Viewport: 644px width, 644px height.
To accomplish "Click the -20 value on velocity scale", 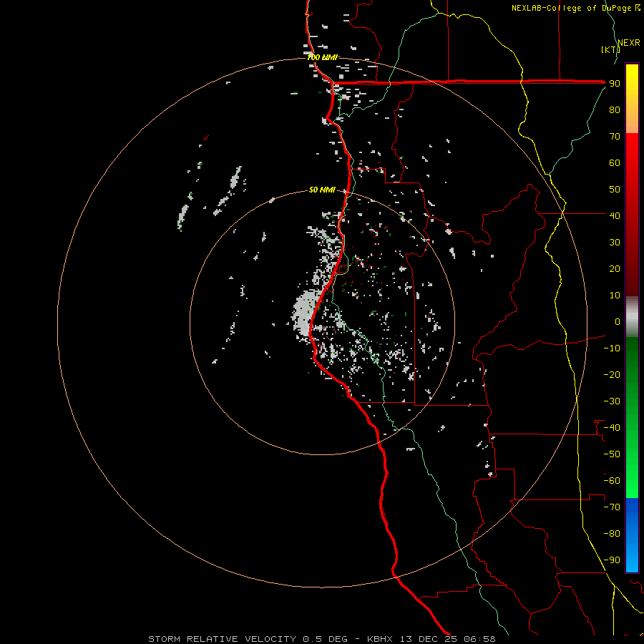I will click(x=612, y=374).
